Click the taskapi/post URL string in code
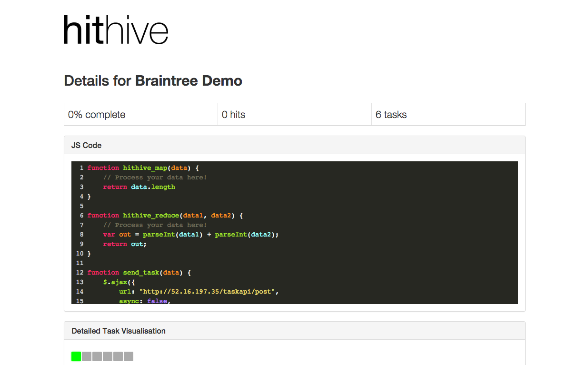 pos(207,292)
